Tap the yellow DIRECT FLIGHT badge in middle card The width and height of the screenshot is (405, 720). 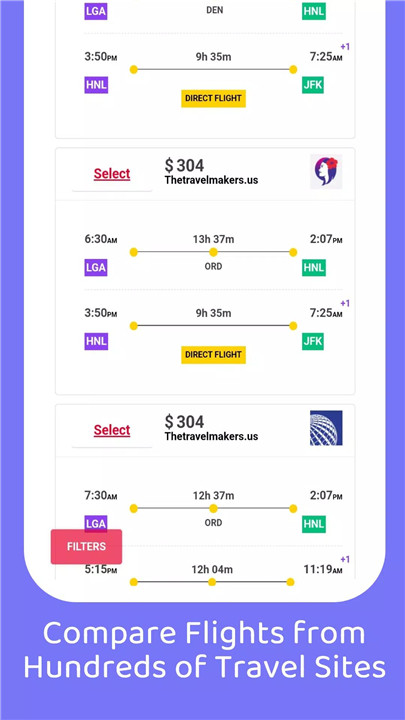214,354
